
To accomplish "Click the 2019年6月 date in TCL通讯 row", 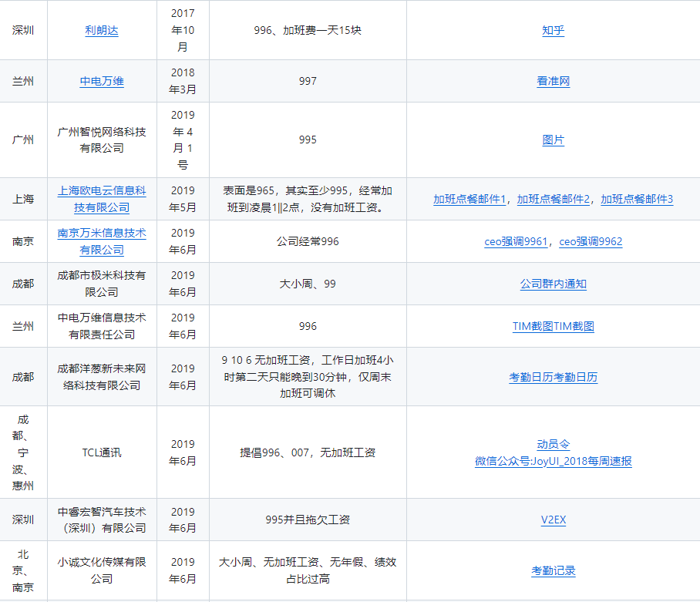I will tap(183, 453).
